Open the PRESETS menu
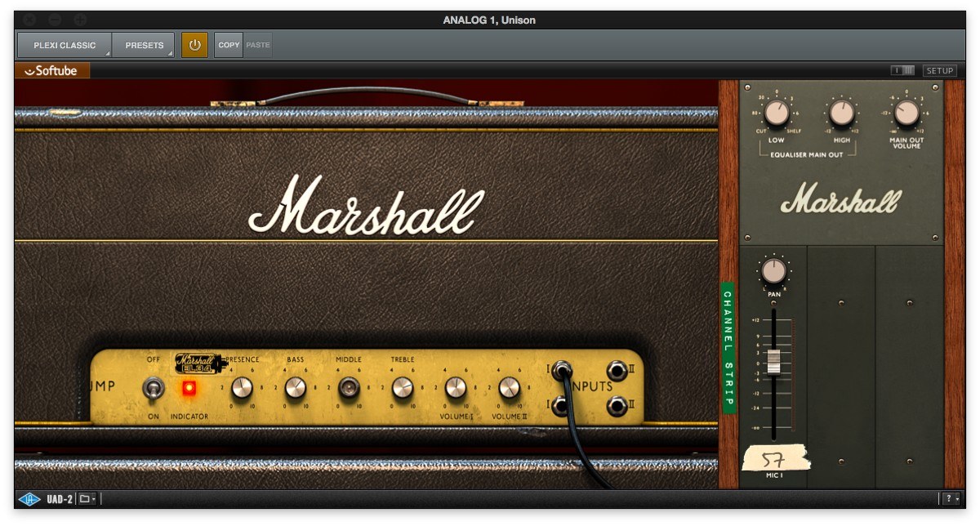The image size is (980, 526). (144, 45)
